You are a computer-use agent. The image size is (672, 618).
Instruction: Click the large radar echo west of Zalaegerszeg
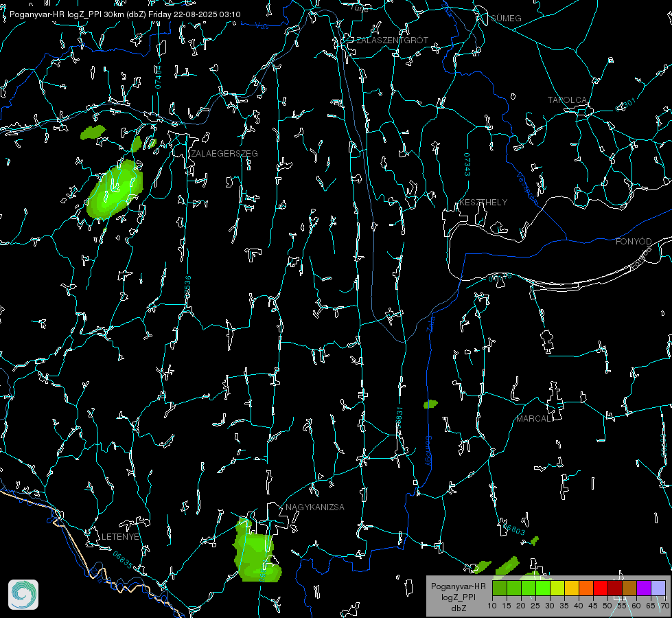(114, 189)
